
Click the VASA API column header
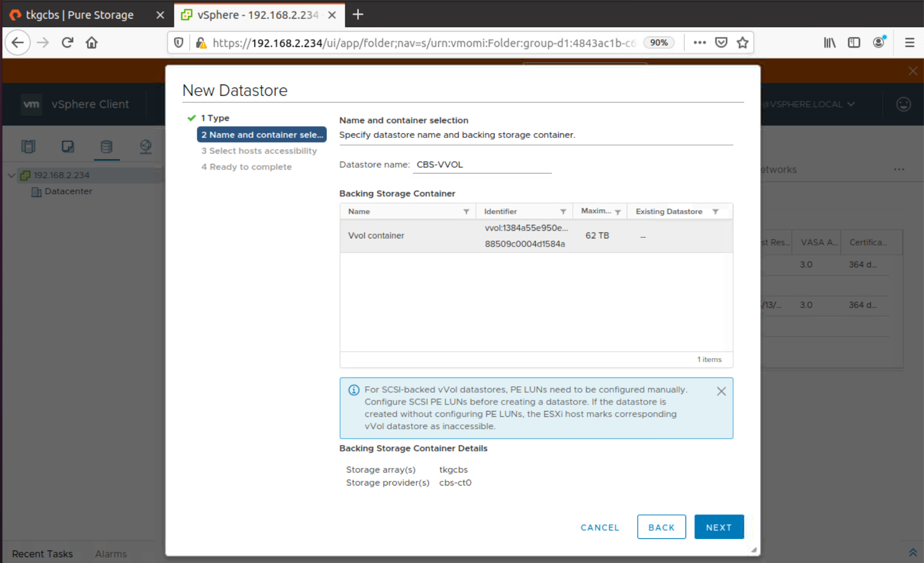point(819,242)
